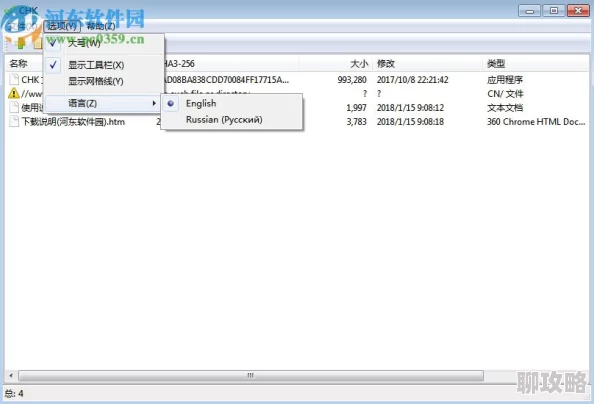This screenshot has width=594, height=404.
Task: Select English language option
Action: click(232, 103)
